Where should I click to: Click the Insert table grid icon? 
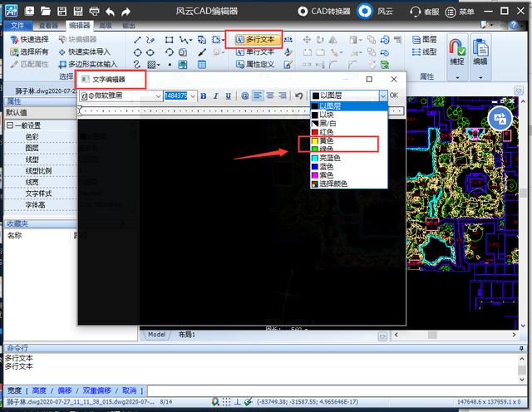tap(202, 65)
